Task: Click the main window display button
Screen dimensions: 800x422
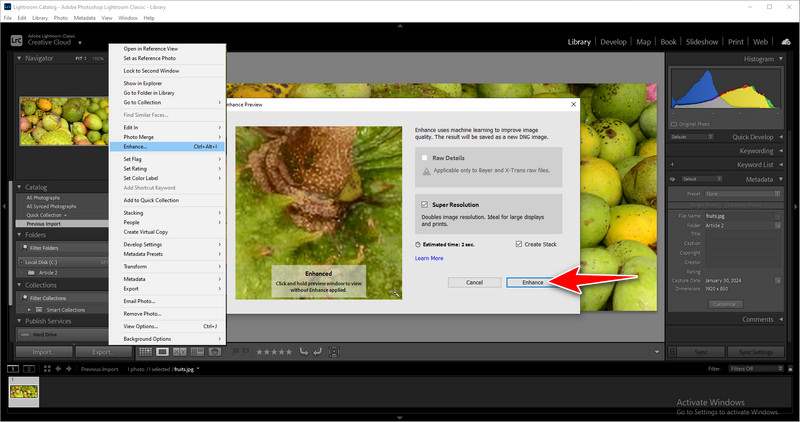Action: (13, 368)
